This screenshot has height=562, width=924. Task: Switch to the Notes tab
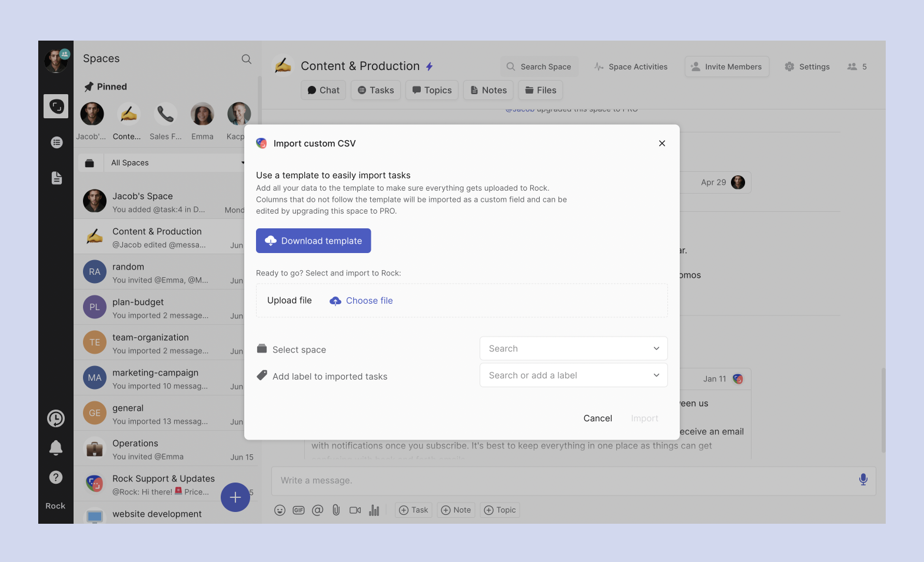coord(488,90)
